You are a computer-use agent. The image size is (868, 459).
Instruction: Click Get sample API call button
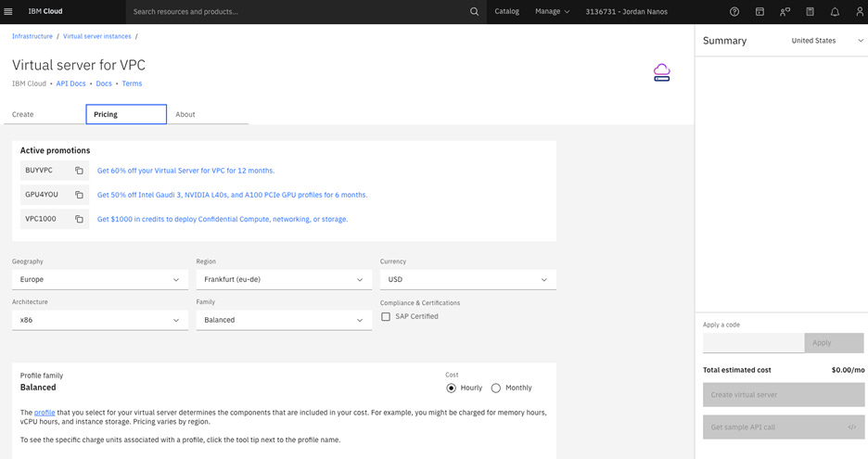click(784, 427)
